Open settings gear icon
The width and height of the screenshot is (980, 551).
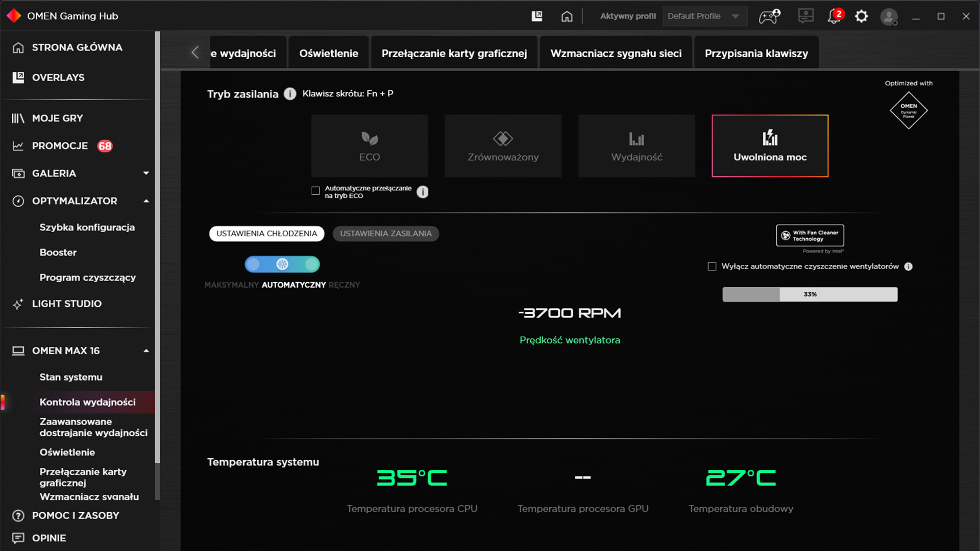point(862,16)
